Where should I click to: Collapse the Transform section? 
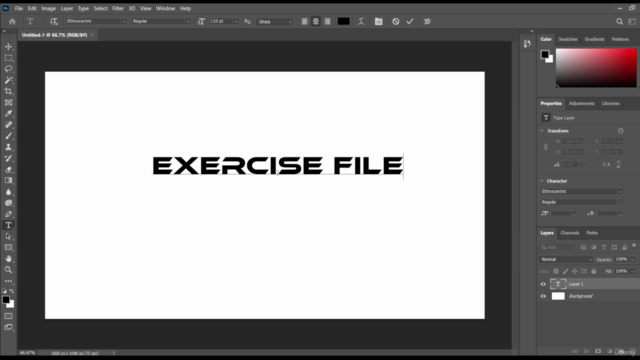point(542,131)
